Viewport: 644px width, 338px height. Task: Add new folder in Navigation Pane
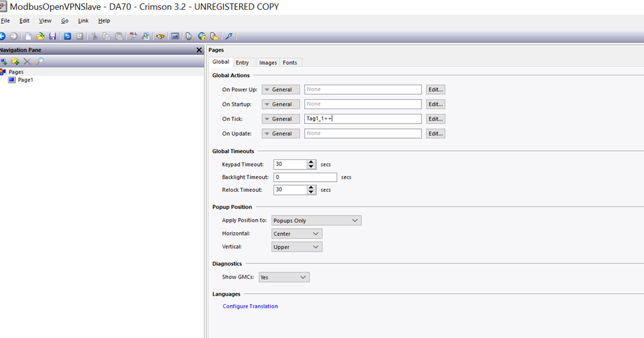[15, 62]
